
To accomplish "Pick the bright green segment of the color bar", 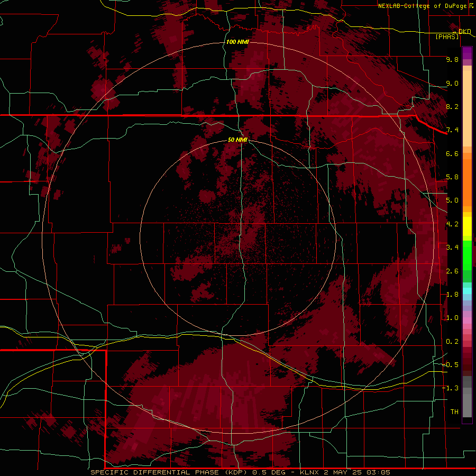I will click(x=467, y=255).
